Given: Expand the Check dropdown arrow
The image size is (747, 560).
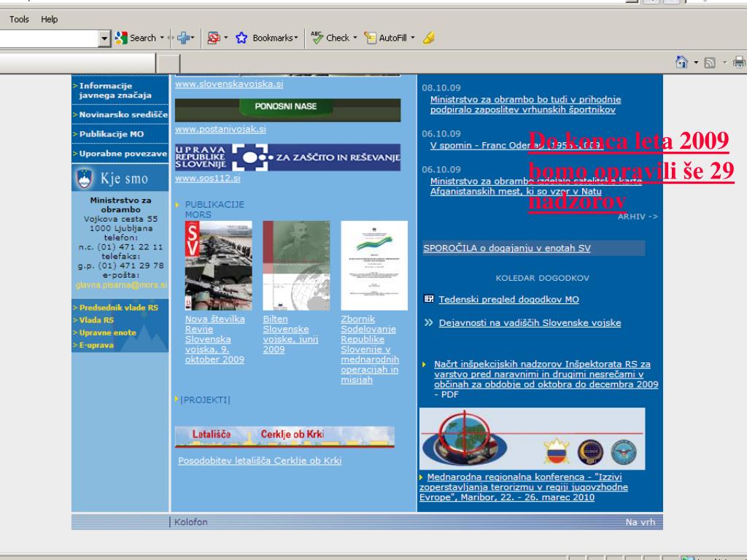Looking at the screenshot, I should (355, 38).
